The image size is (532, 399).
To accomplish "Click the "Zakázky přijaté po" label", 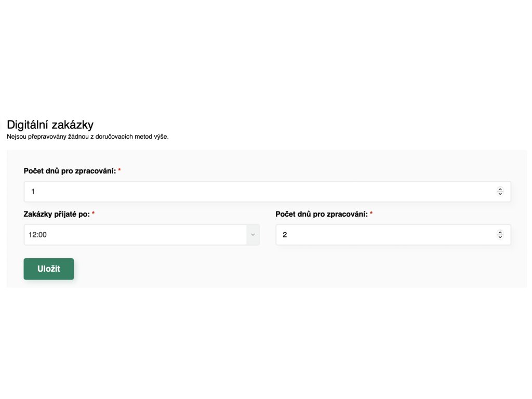I will coord(57,214).
